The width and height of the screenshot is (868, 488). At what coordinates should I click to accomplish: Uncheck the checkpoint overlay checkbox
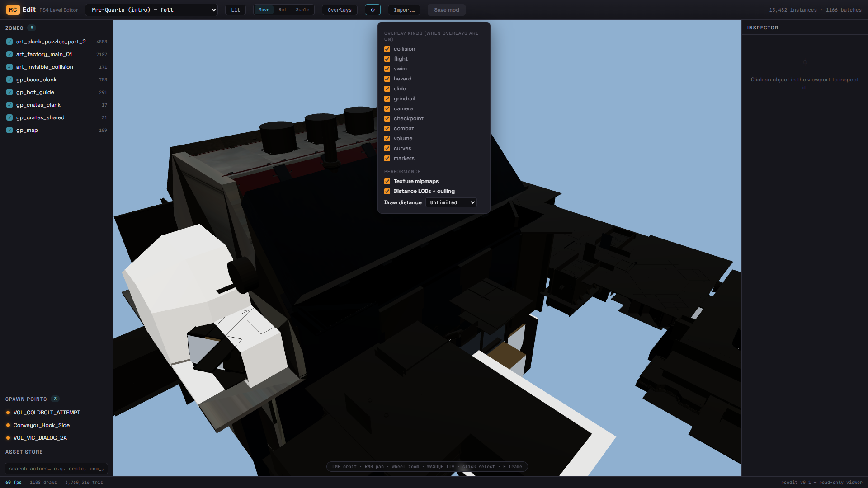point(387,118)
